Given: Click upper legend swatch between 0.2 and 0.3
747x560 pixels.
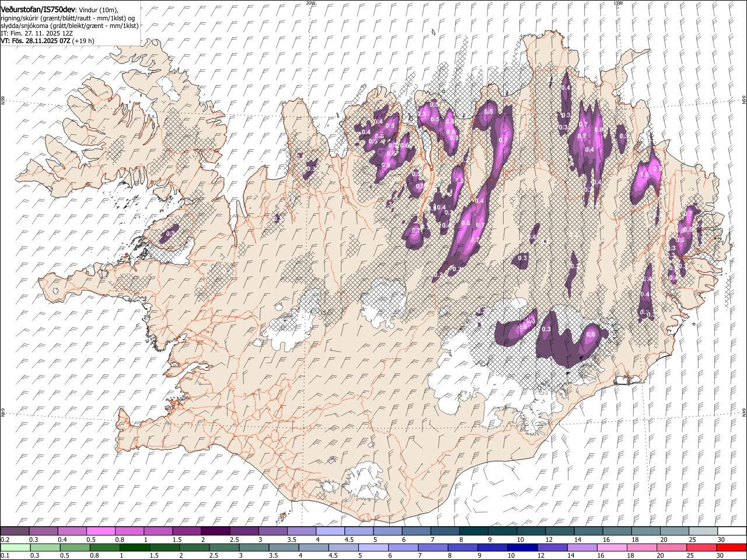Looking at the screenshot, I should click(x=15, y=531).
